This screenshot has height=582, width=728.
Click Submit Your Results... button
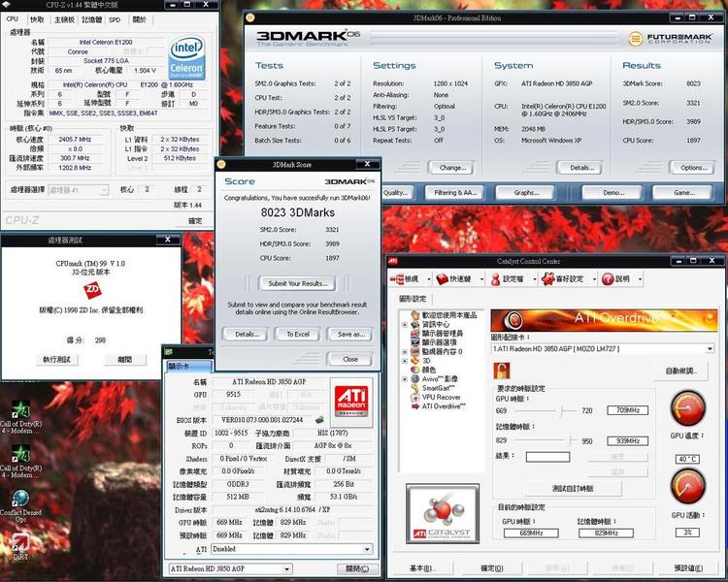tap(298, 283)
